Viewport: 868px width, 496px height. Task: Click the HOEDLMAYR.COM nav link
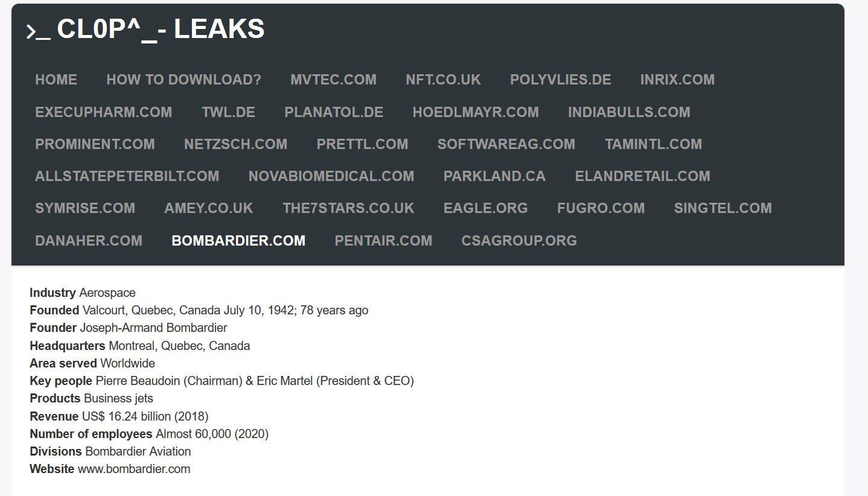click(476, 112)
